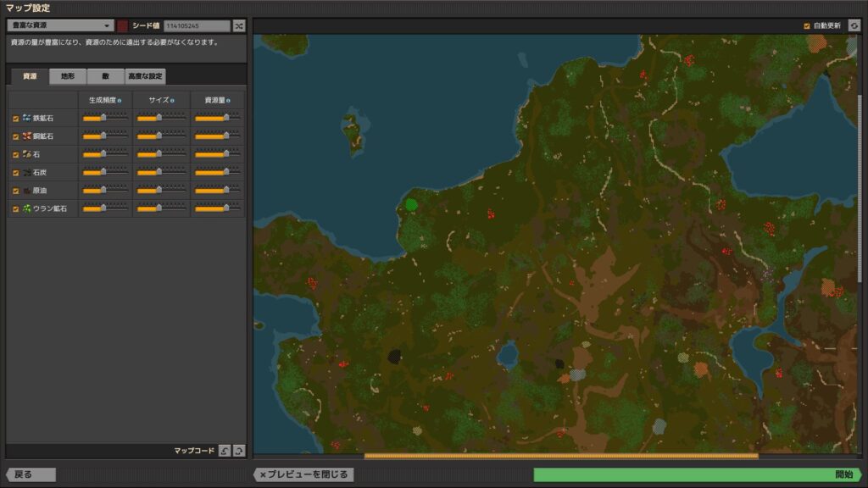The image size is (868, 488).
Task: Adjust ウラン鉱石 生成頻度 slider
Action: [105, 208]
